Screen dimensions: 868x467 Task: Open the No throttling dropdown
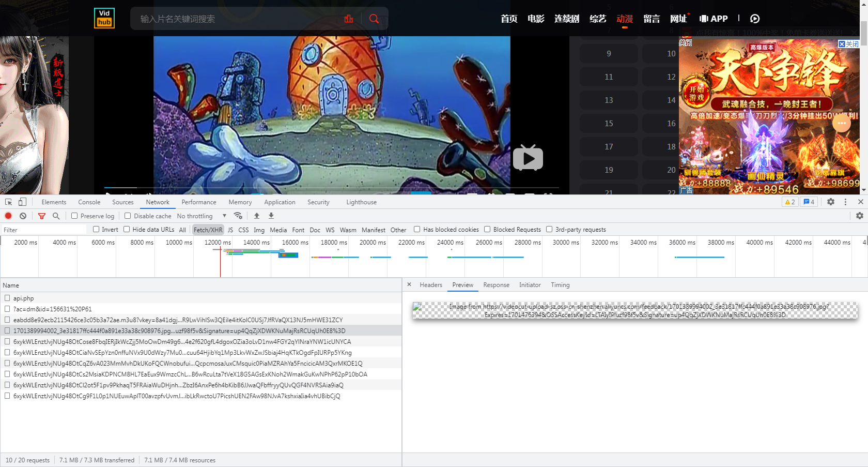pos(202,216)
